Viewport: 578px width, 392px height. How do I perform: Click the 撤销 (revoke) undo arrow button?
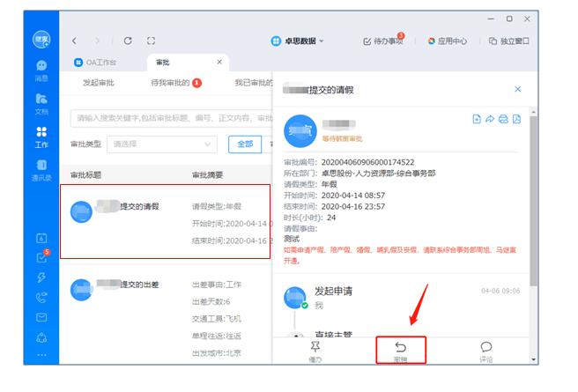click(x=401, y=351)
